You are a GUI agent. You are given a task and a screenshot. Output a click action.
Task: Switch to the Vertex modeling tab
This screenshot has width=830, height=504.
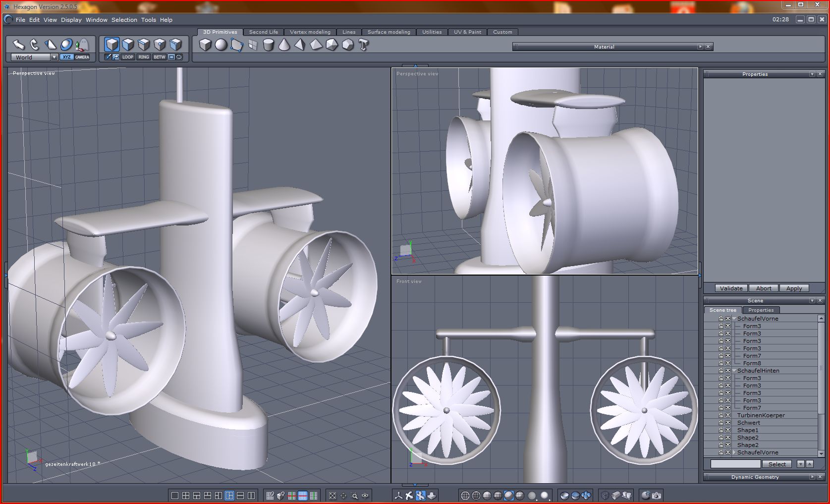point(310,32)
